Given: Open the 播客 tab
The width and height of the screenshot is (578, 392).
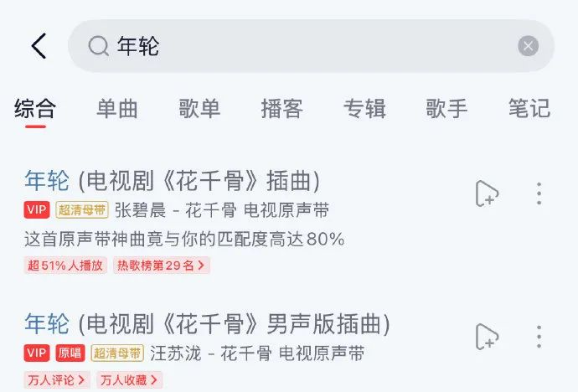Looking at the screenshot, I should (282, 108).
